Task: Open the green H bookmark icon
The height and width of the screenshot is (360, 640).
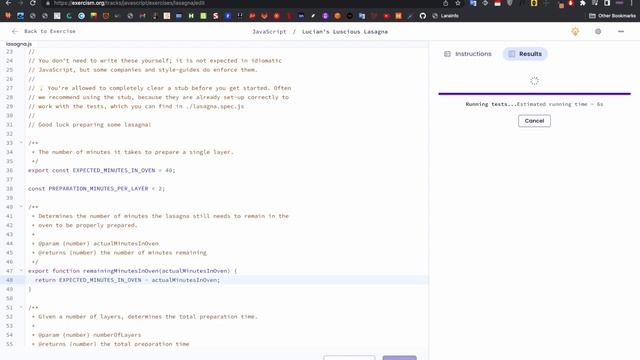Action: pos(191,16)
